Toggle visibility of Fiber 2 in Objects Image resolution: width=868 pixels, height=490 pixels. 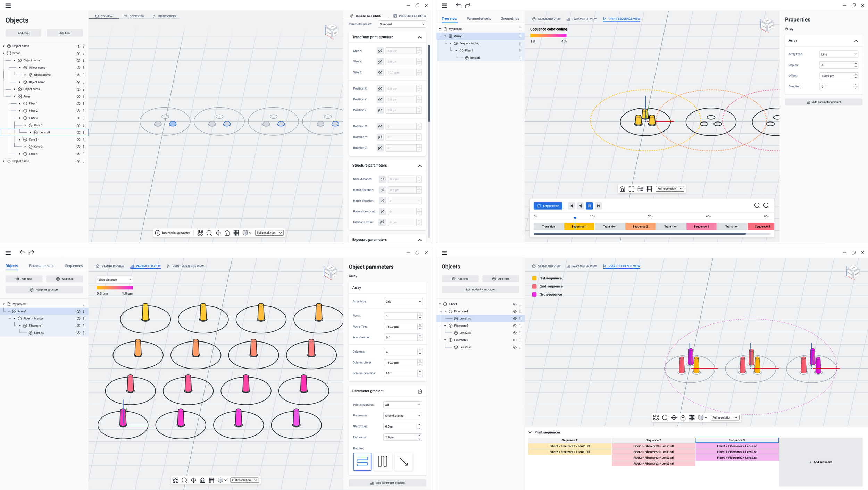pyautogui.click(x=78, y=111)
